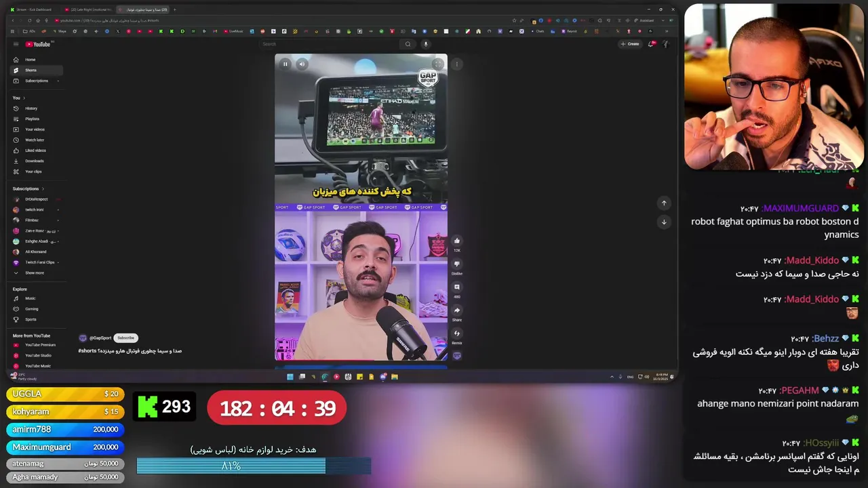Viewport: 868px width, 488px height.
Task: Open Your clips in sidebar
Action: 37,171
